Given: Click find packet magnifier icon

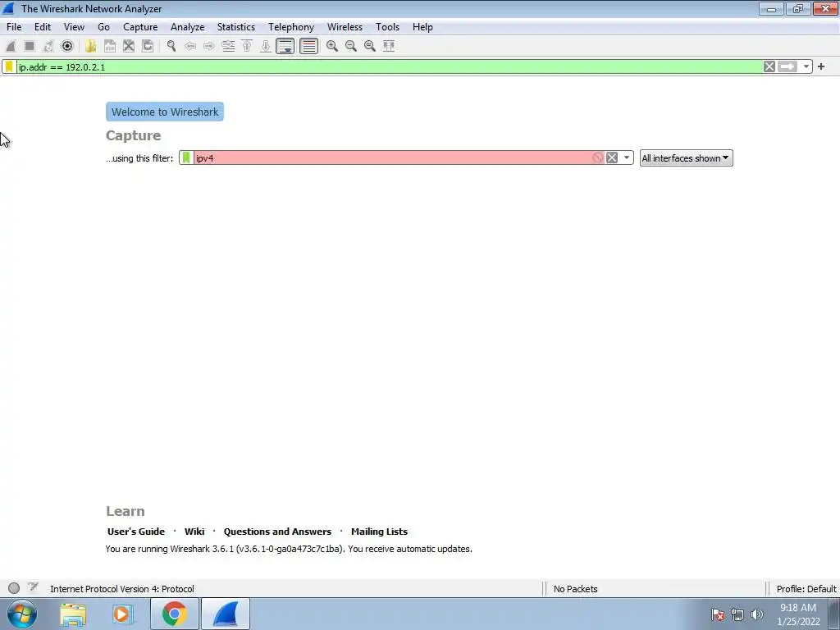Looking at the screenshot, I should coord(171,46).
